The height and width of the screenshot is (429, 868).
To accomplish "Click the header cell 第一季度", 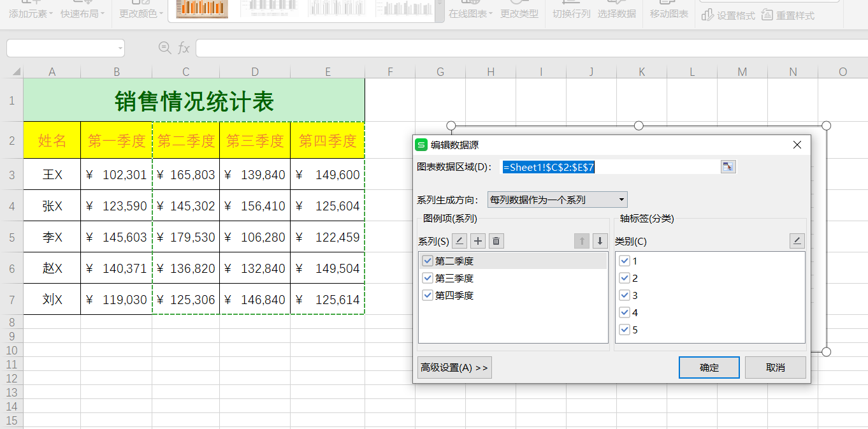I will (117, 140).
